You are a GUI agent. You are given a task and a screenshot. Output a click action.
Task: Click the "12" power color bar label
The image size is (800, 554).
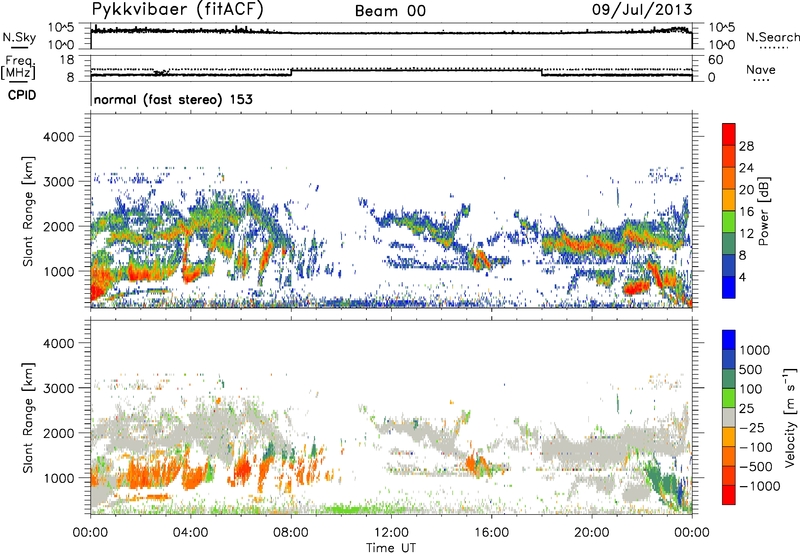746,234
